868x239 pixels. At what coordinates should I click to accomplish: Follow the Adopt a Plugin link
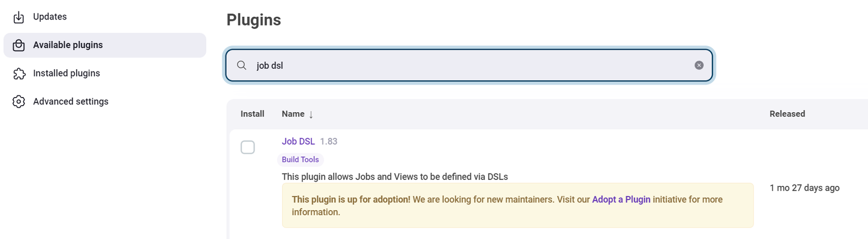pyautogui.click(x=621, y=199)
